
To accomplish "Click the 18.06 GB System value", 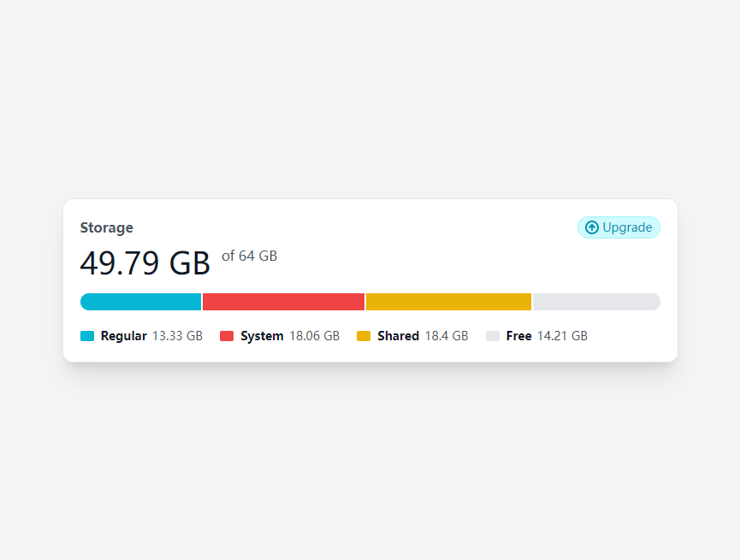I will tap(314, 336).
